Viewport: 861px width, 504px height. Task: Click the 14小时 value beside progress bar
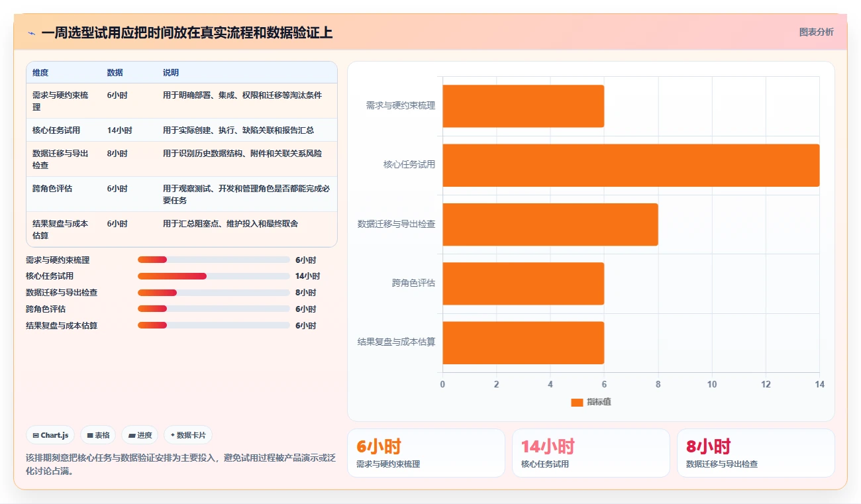click(307, 276)
